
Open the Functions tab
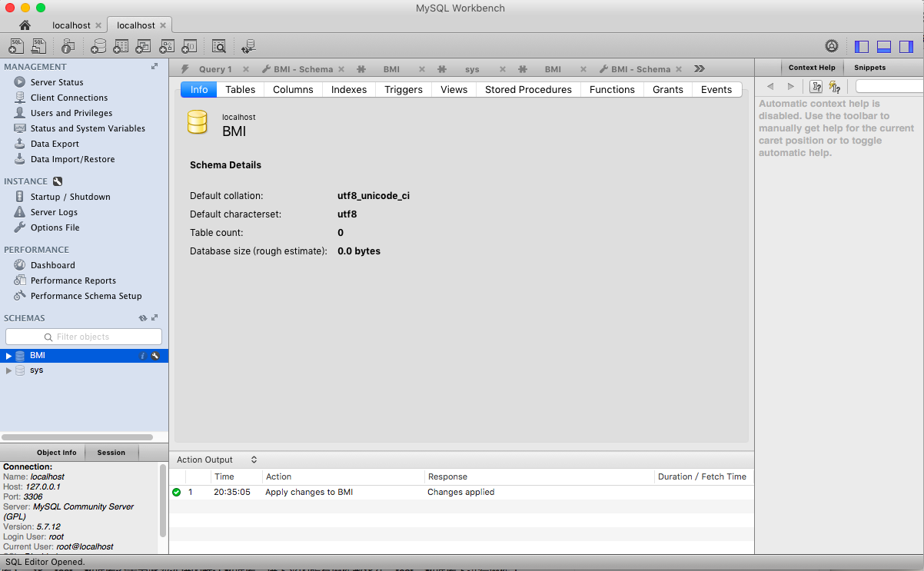pyautogui.click(x=613, y=90)
